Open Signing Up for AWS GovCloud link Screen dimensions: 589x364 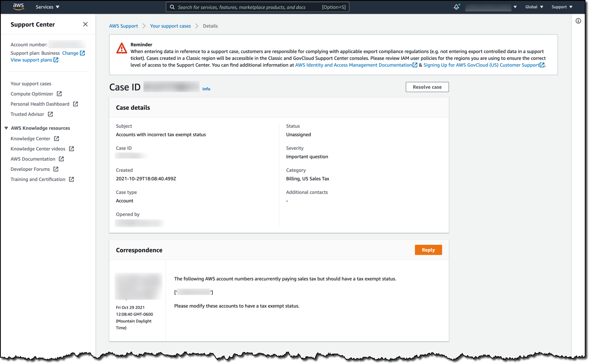[x=481, y=65]
